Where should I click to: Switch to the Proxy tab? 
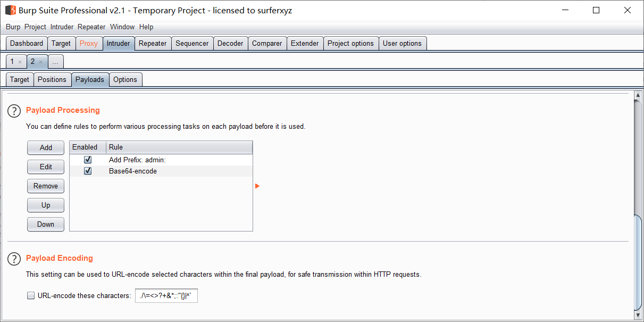pyautogui.click(x=89, y=44)
